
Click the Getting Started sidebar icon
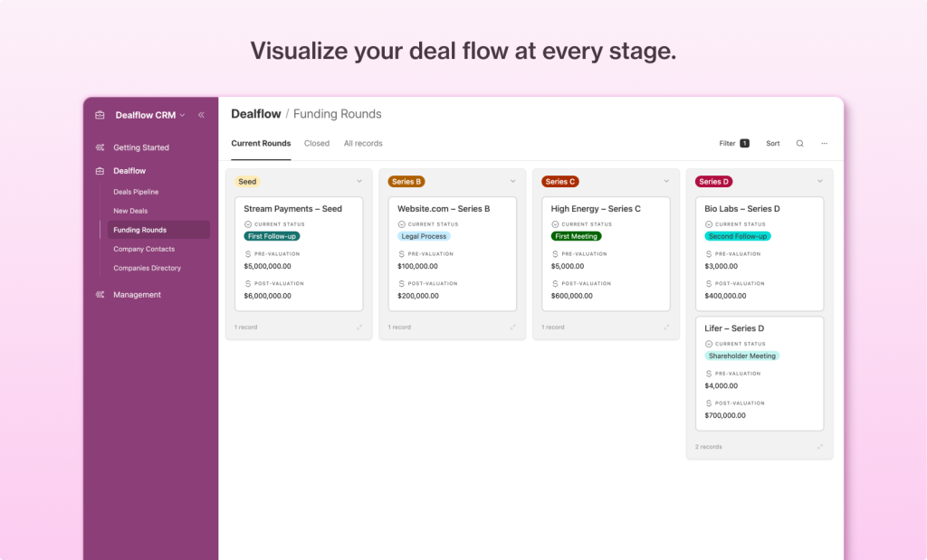point(100,147)
